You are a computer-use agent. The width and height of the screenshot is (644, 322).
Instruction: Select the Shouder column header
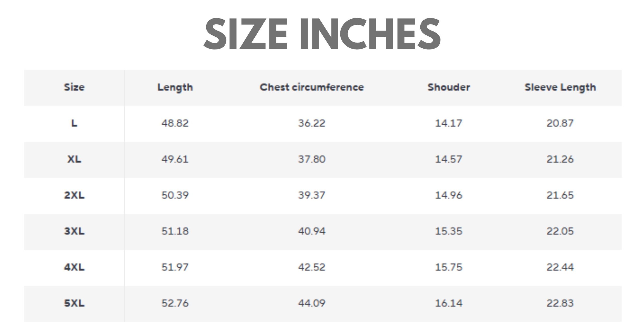449,87
